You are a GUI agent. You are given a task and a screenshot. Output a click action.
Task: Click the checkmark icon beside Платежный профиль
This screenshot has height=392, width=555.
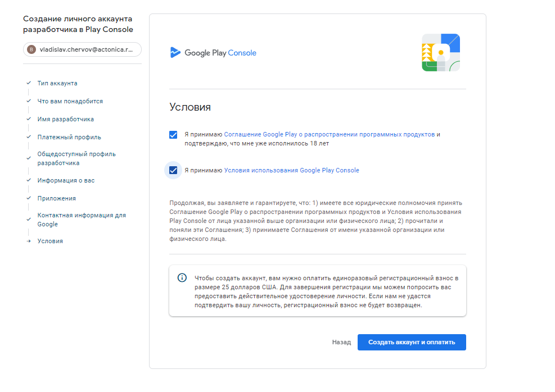(28, 137)
